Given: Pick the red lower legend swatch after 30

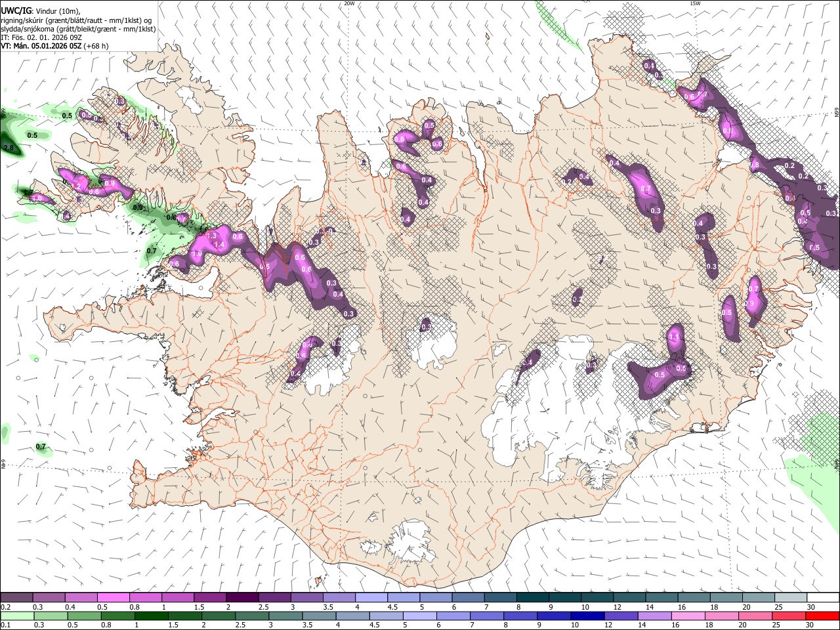Looking at the screenshot, I should click(x=822, y=616).
